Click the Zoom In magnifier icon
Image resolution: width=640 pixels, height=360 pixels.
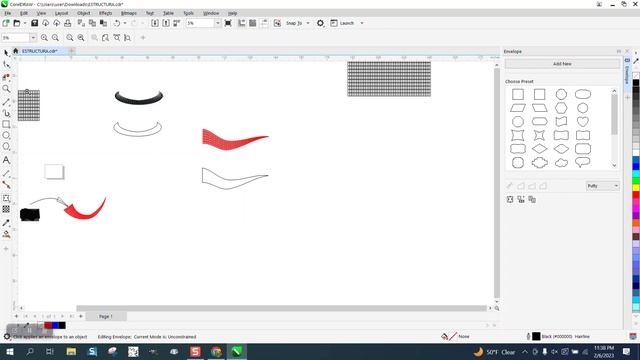pyautogui.click(x=44, y=38)
